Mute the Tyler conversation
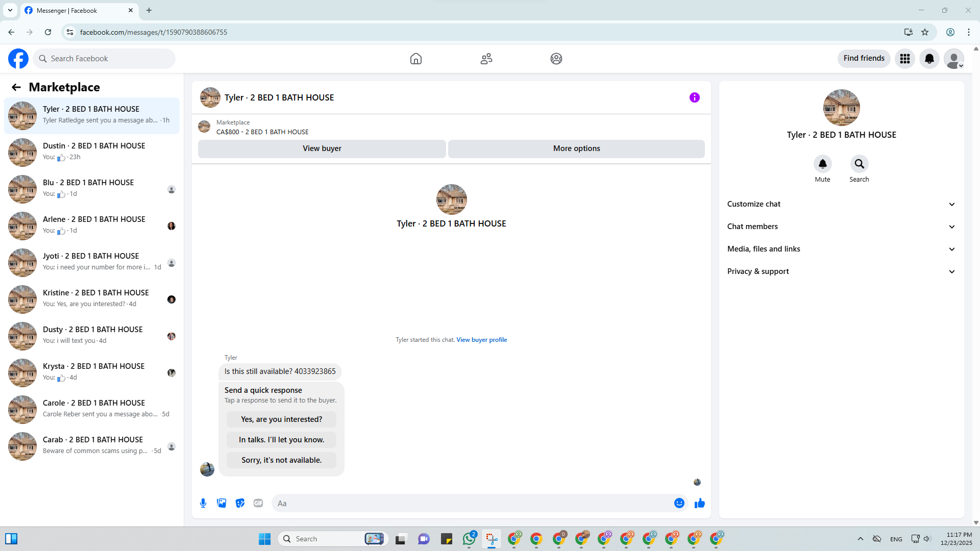980x551 pixels. click(x=822, y=164)
